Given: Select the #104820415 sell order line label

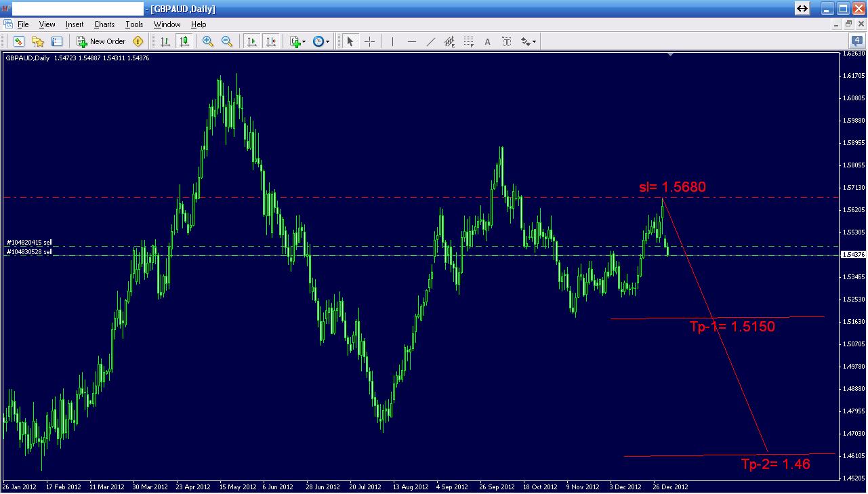Looking at the screenshot, I should [30, 242].
